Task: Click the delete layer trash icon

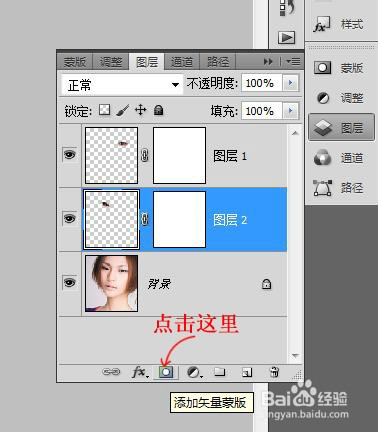Action: [274, 372]
